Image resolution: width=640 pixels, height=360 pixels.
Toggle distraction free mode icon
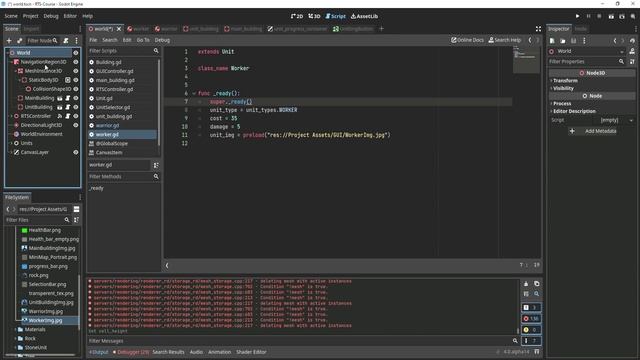click(538, 29)
